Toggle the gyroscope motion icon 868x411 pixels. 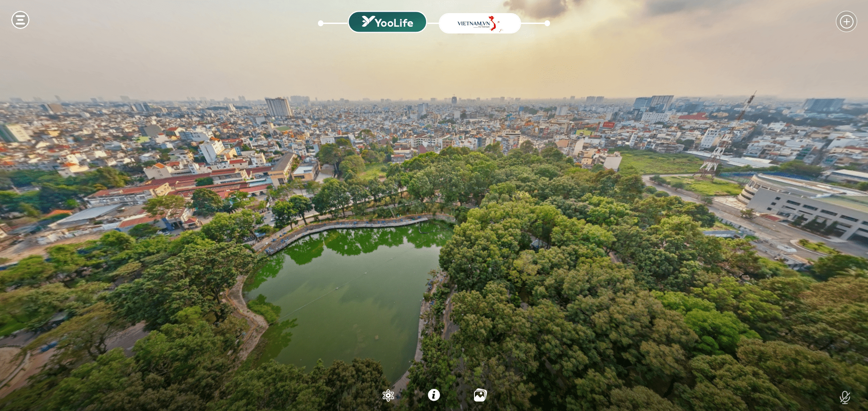tap(388, 396)
